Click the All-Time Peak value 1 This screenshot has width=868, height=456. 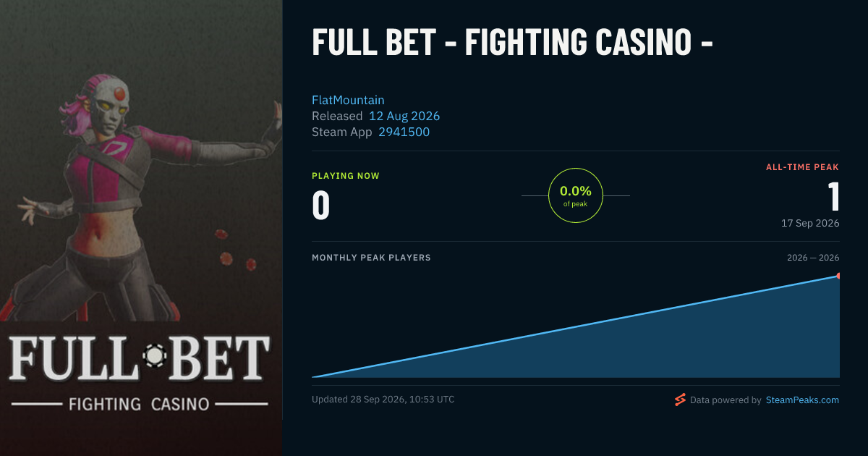click(833, 197)
